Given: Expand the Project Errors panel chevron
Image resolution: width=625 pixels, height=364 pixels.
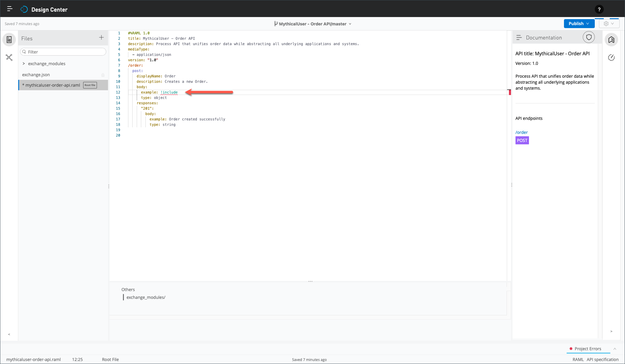Looking at the screenshot, I should click(x=615, y=349).
